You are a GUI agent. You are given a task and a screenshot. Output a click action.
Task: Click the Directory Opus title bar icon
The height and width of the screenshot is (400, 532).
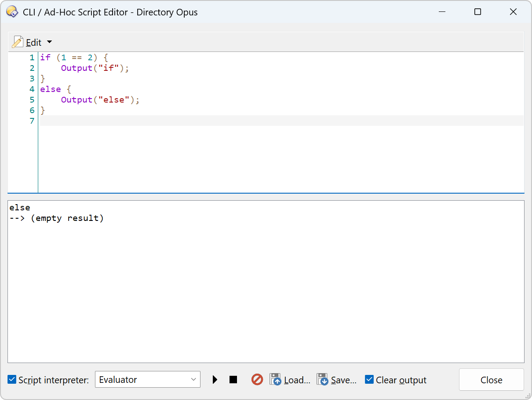point(12,12)
